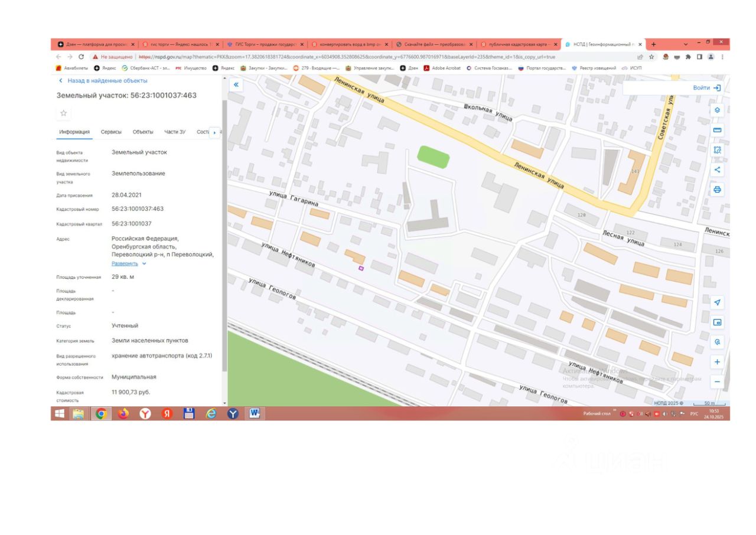This screenshot has width=756, height=535.
Task: Zoom in on the map
Action: [717, 361]
